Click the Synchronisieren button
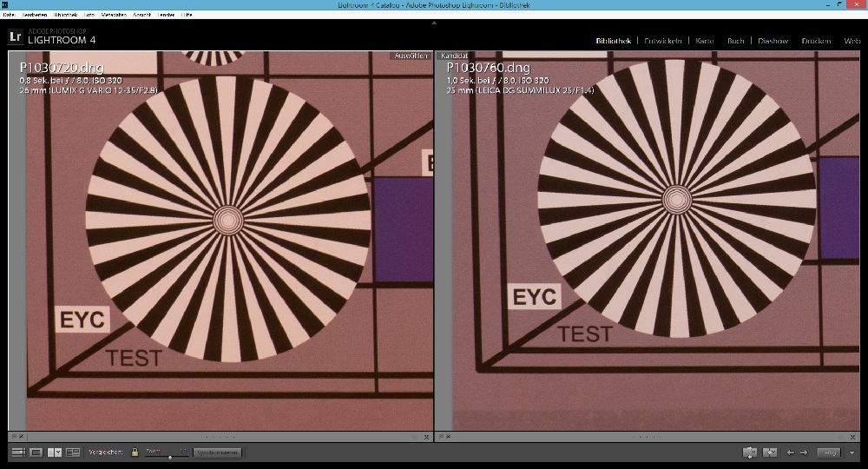 click(218, 452)
